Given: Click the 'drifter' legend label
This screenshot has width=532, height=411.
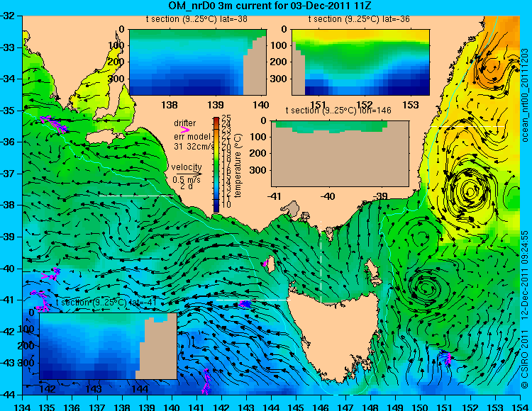Looking at the screenshot, I should click(x=185, y=123).
